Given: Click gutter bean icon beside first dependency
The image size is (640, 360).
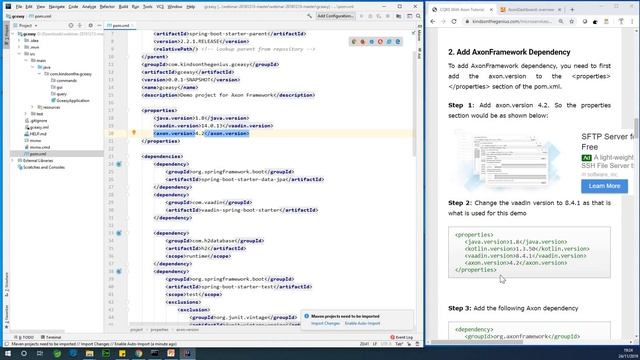Looking at the screenshot, I should (119, 164).
